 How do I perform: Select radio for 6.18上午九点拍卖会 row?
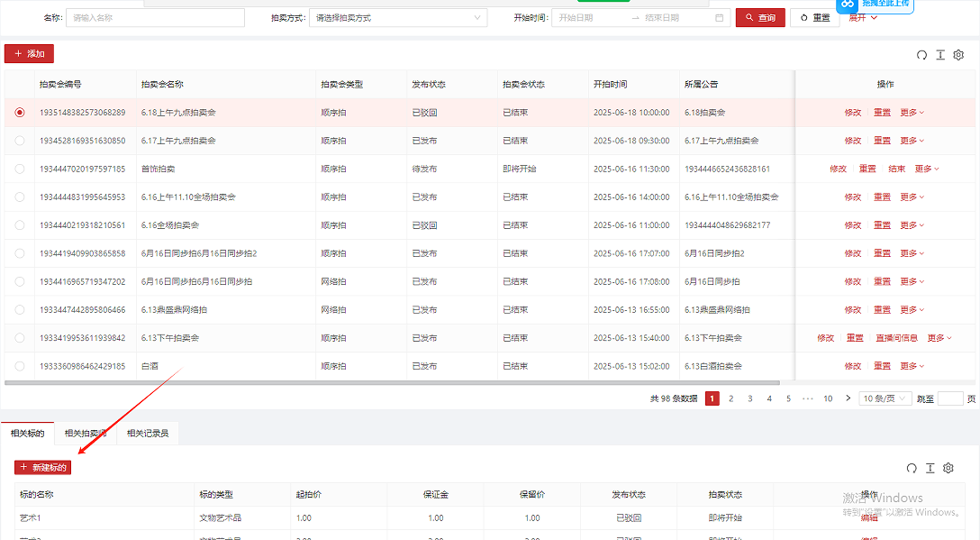pyautogui.click(x=20, y=113)
